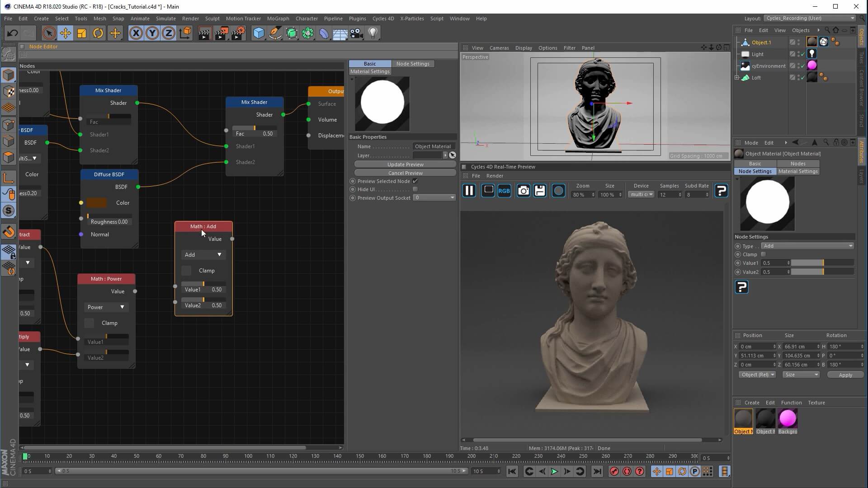Viewport: 868px width, 488px height.
Task: Click the Rotate tool icon
Action: click(98, 33)
